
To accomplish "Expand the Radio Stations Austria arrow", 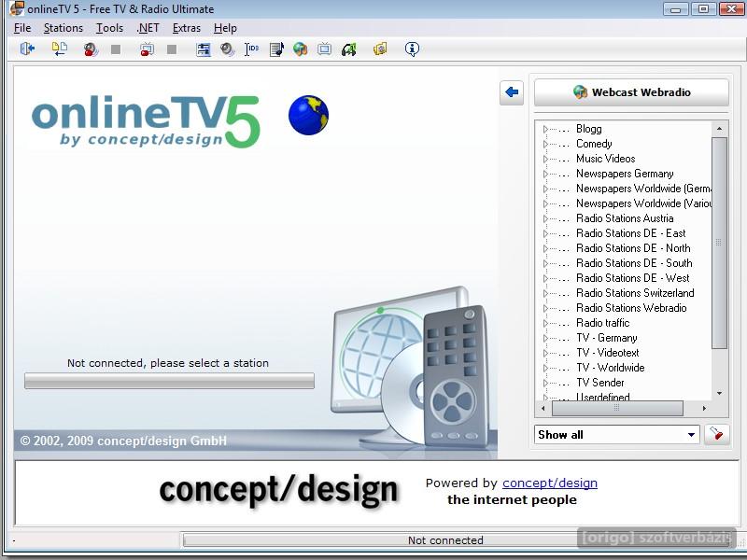I will point(546,218).
